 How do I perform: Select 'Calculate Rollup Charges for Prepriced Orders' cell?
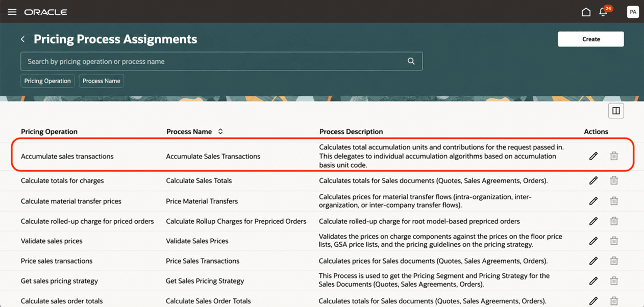coord(236,221)
